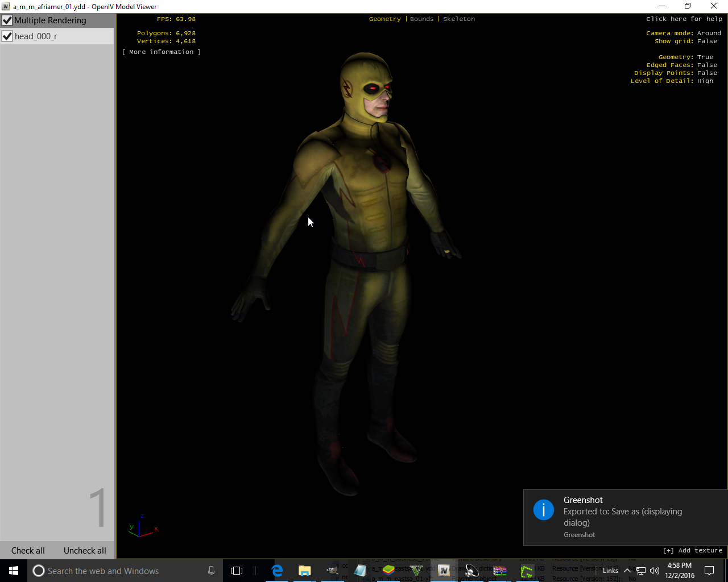Open the Click here for help link
Viewport: 728px width, 582px height.
click(684, 19)
